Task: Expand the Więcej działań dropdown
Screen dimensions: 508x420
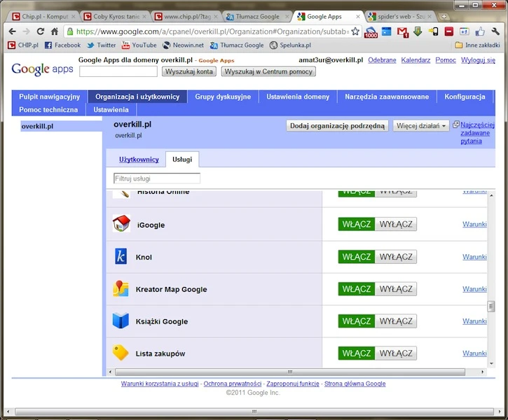Action: (x=421, y=125)
